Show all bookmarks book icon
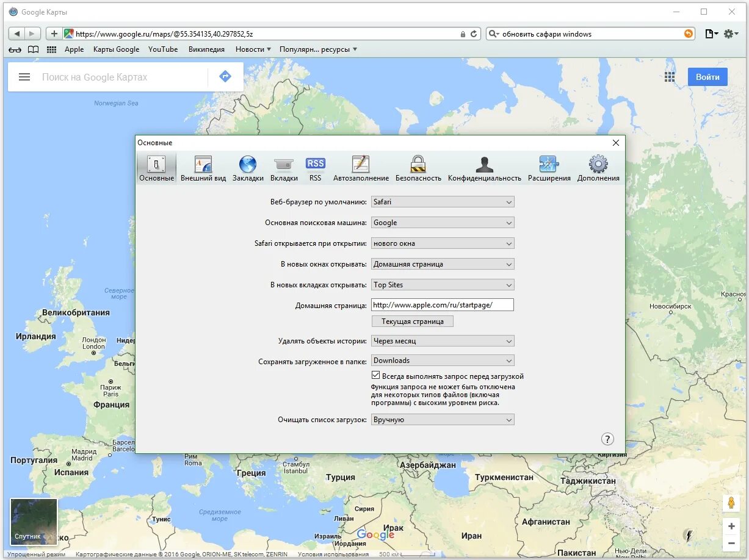The image size is (749, 560). [x=34, y=49]
